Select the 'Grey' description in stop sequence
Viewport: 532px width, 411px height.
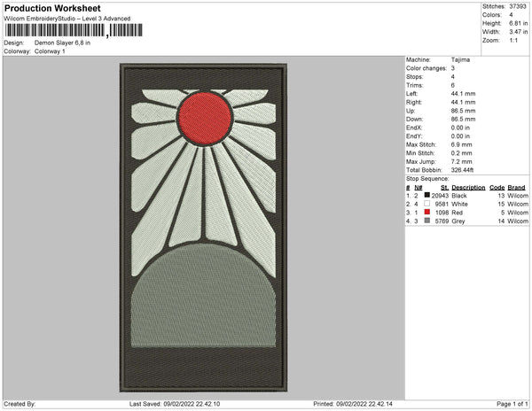tap(458, 221)
